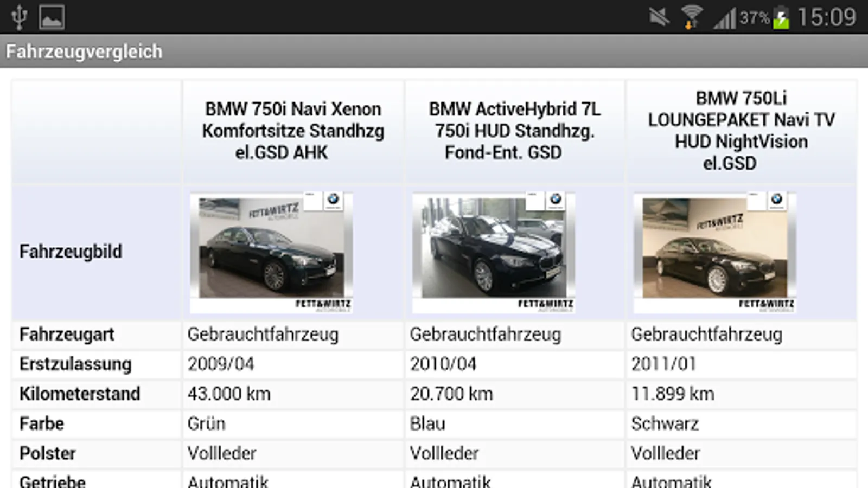Open the blue BMW ActiveHybrid 7L photo
This screenshot has height=488, width=868.
[x=493, y=253]
